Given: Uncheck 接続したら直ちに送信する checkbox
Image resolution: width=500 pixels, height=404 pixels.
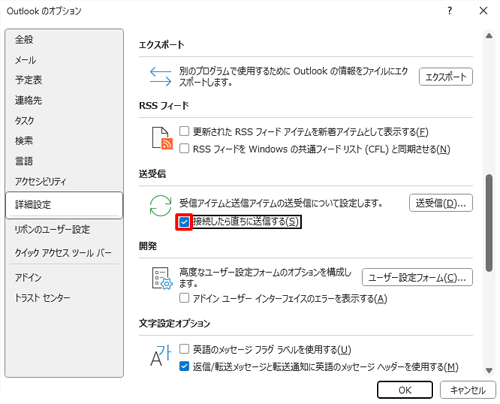Looking at the screenshot, I should [x=184, y=222].
